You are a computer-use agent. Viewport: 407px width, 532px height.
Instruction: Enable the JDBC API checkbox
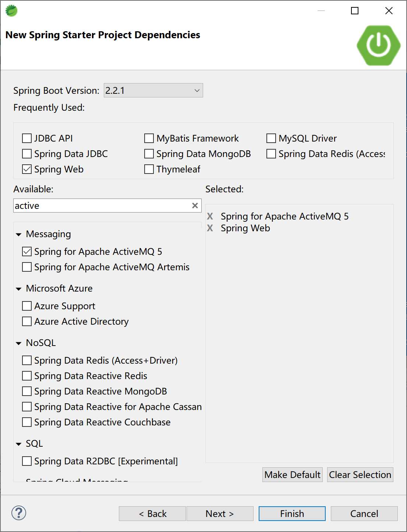(x=27, y=138)
